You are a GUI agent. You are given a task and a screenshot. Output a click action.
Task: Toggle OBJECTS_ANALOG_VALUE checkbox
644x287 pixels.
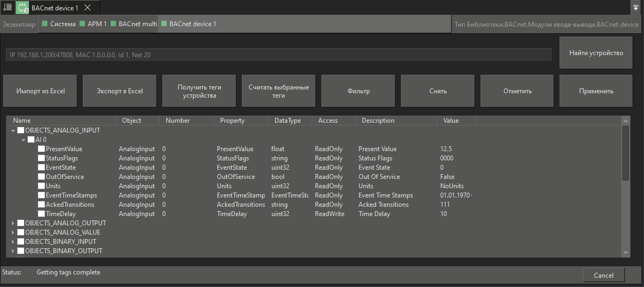point(21,232)
